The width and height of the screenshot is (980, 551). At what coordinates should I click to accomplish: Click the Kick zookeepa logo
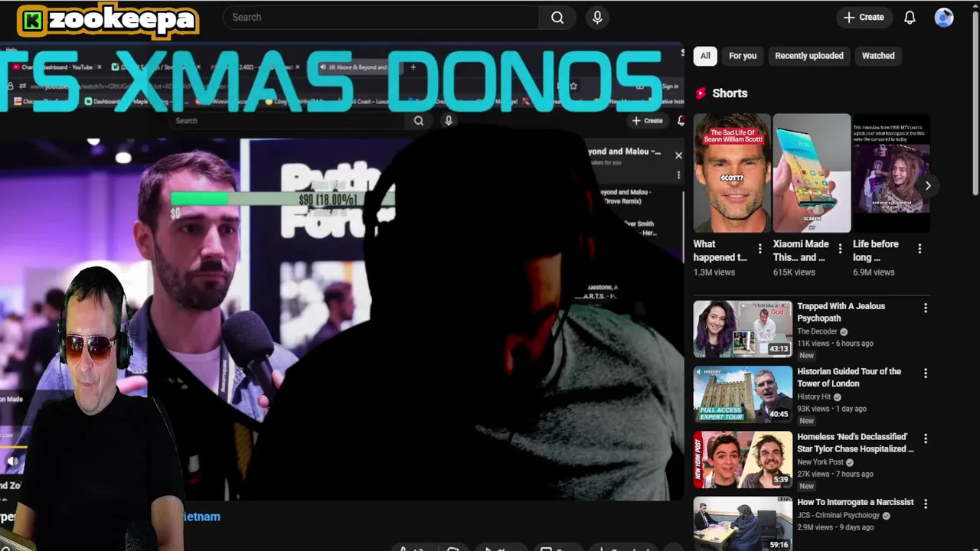107,21
